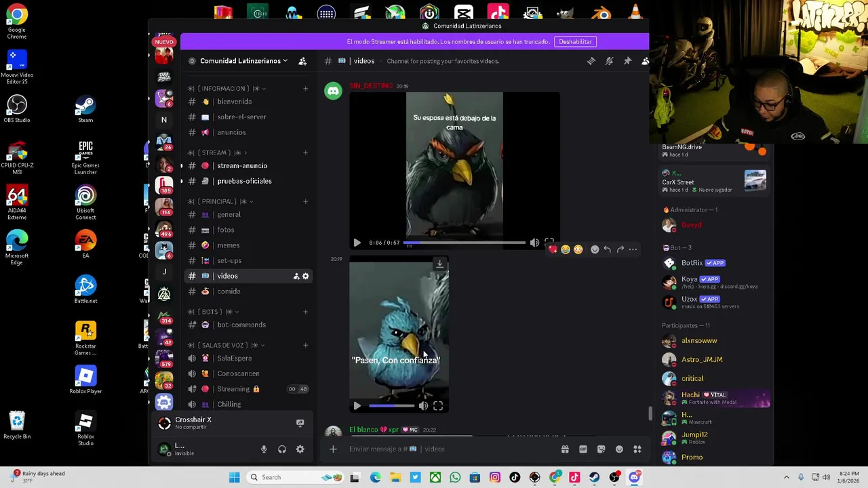Click the invite people icon beside server name
Image resolution: width=868 pixels, height=488 pixels.
(302, 61)
